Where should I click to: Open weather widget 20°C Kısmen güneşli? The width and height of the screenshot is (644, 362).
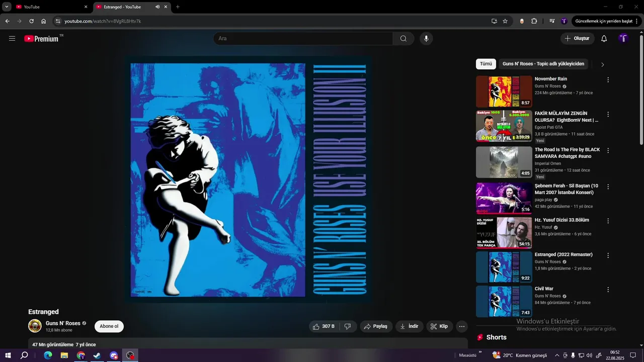pos(520,355)
